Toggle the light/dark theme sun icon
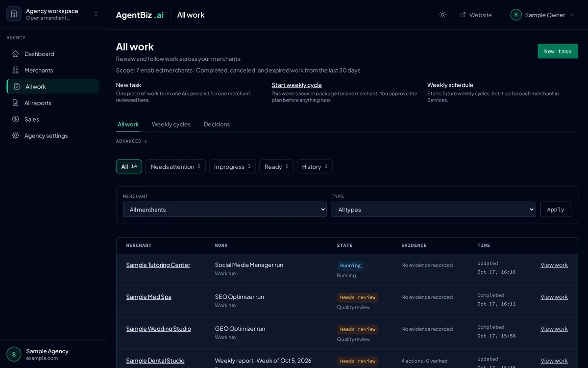 tap(442, 15)
